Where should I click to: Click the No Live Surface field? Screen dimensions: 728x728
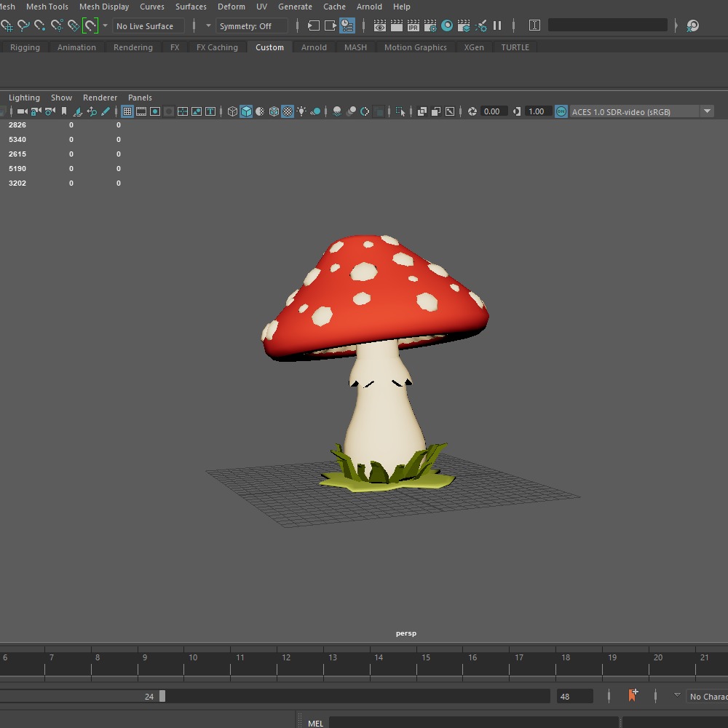click(x=148, y=26)
